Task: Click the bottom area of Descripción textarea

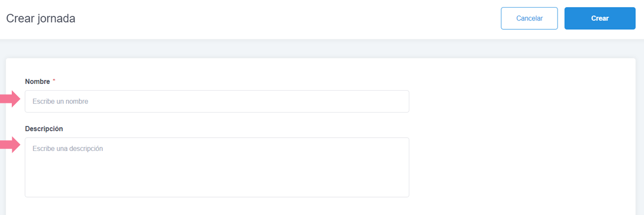Action: point(217,188)
